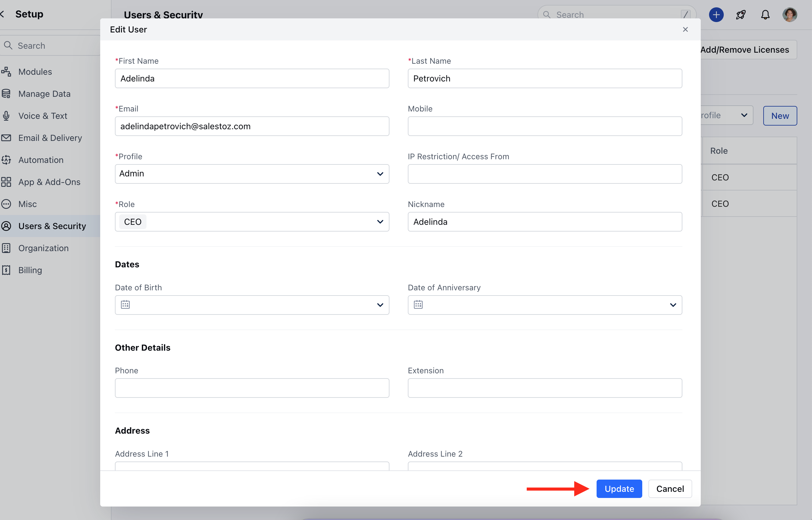
Task: Open the Date of Anniversary dropdown chevron
Action: pyautogui.click(x=673, y=305)
